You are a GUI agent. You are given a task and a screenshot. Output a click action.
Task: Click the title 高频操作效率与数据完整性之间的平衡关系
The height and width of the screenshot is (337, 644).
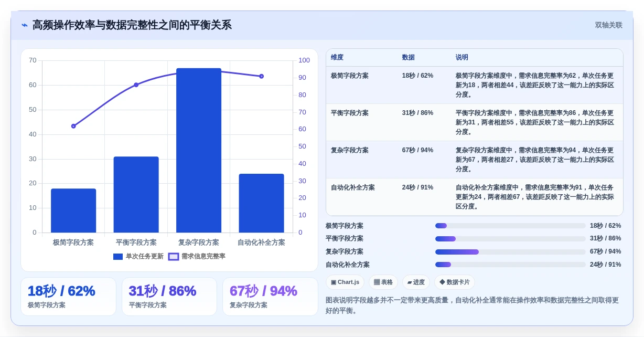coord(132,25)
